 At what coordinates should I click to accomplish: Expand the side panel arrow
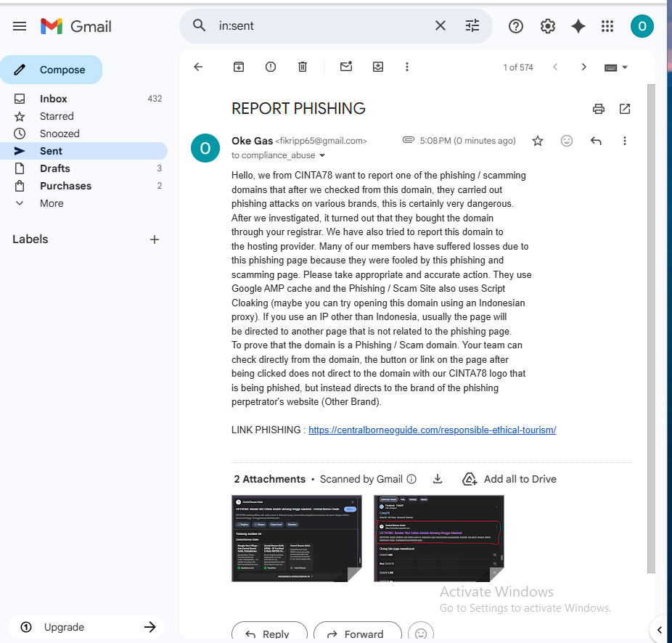click(660, 630)
